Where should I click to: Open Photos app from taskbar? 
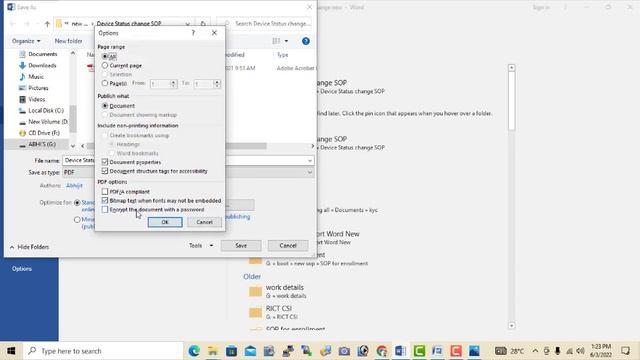(474, 351)
